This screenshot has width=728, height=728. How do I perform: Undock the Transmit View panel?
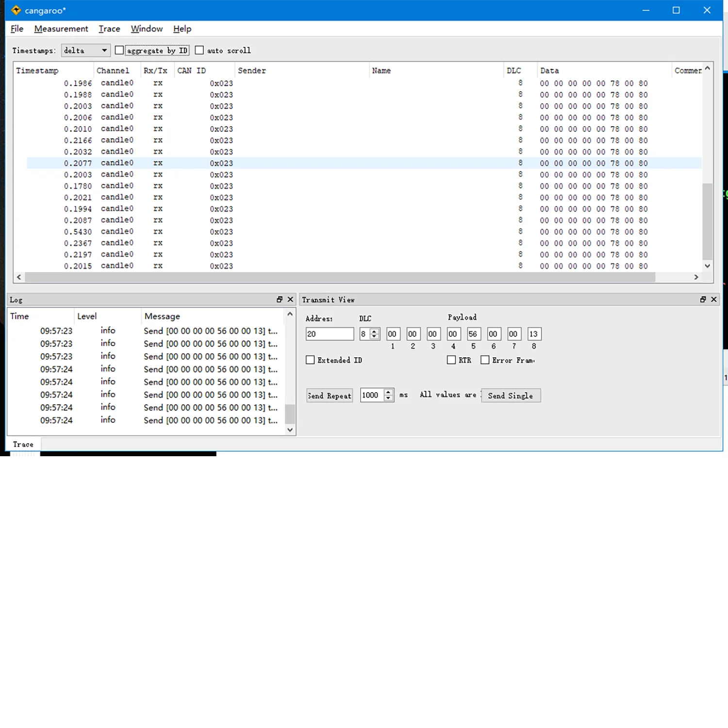703,299
